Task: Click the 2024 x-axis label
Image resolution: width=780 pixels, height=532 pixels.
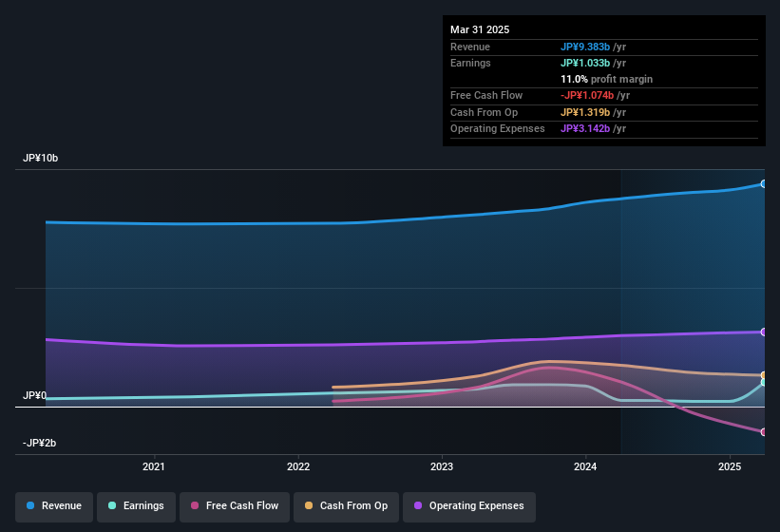Action: click(x=585, y=466)
